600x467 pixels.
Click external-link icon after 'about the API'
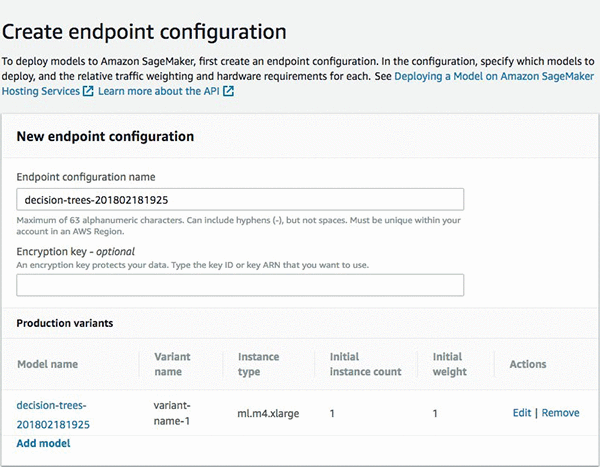(229, 91)
